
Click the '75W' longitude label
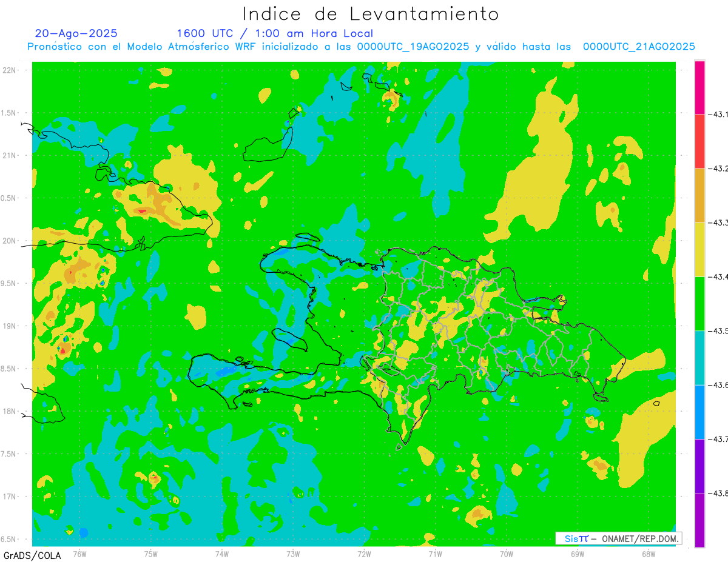(151, 553)
